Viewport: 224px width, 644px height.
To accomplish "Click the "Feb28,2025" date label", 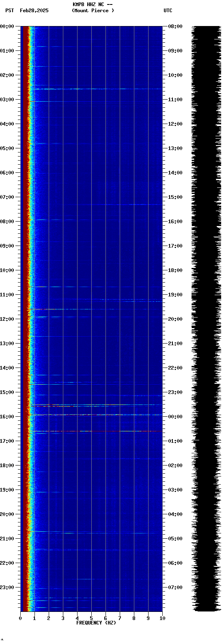I will [x=34, y=11].
